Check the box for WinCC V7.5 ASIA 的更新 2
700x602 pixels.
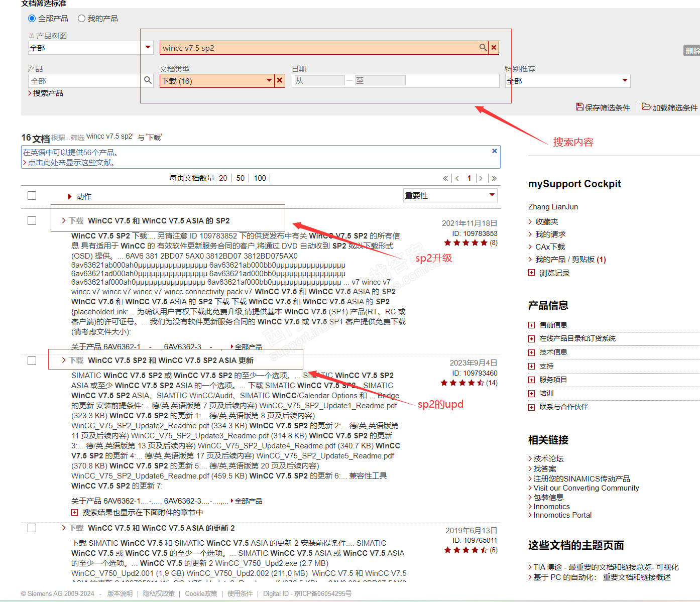pyautogui.click(x=32, y=528)
